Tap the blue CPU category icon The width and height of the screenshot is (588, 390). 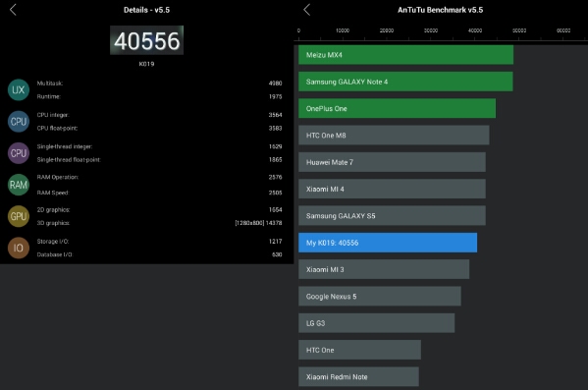pyautogui.click(x=19, y=121)
